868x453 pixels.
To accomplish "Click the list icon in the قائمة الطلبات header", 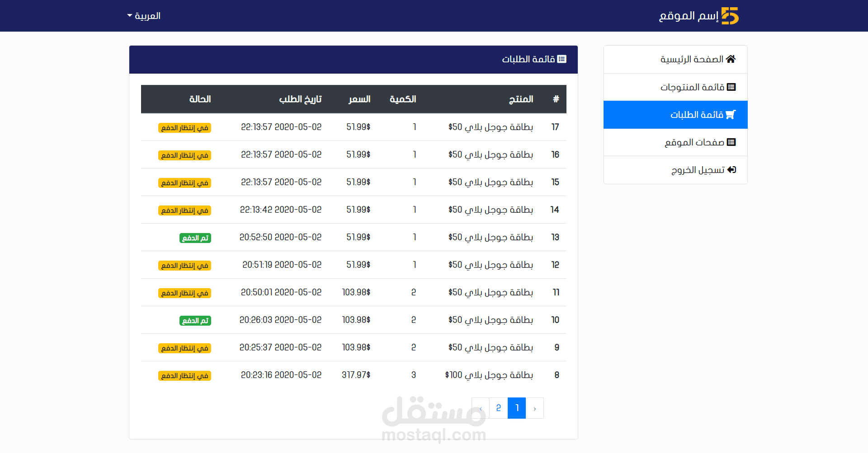I will [562, 59].
